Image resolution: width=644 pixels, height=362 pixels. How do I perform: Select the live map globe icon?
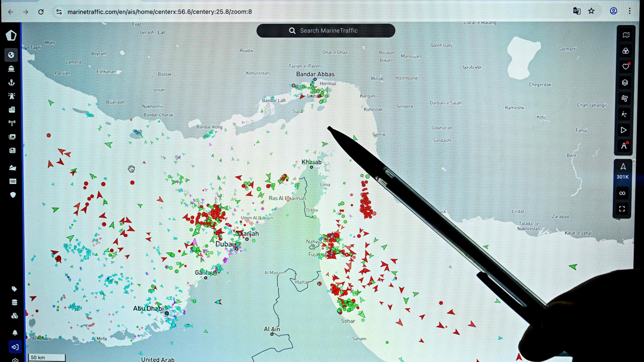[11, 55]
